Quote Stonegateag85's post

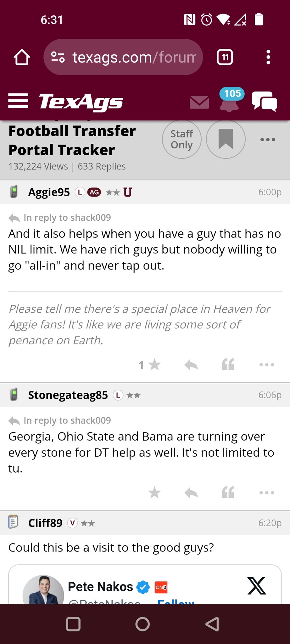[x=228, y=492]
